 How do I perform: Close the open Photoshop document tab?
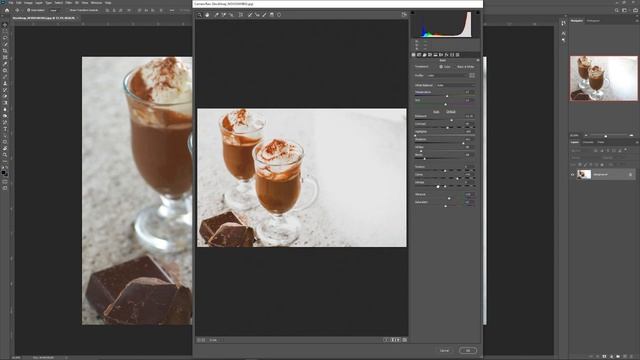tap(78, 18)
